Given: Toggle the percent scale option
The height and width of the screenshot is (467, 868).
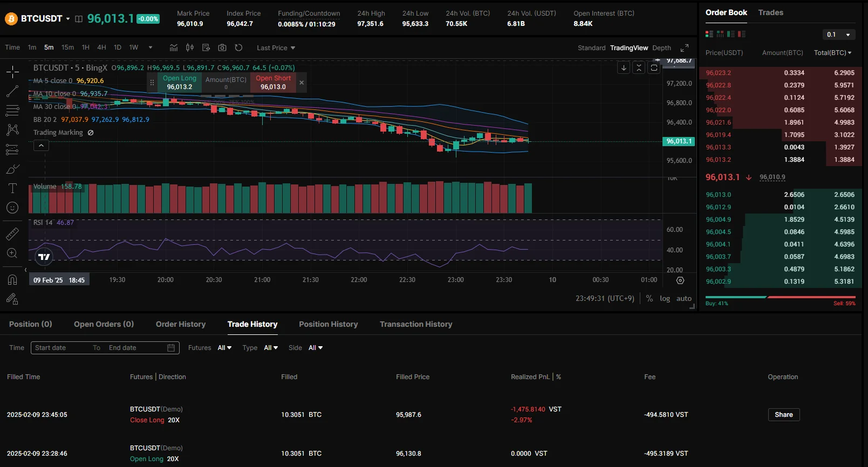Looking at the screenshot, I should tap(650, 298).
